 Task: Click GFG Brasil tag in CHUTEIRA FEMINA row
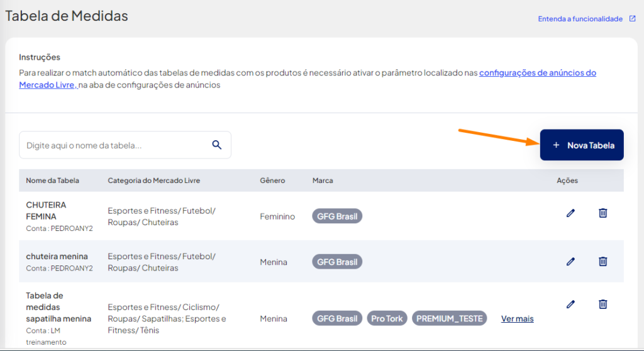pyautogui.click(x=337, y=216)
